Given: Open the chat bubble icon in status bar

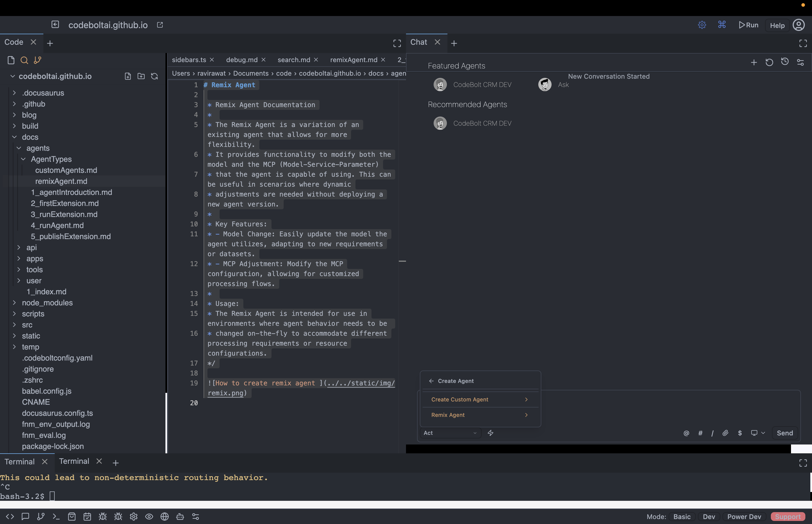Looking at the screenshot, I should tap(25, 517).
